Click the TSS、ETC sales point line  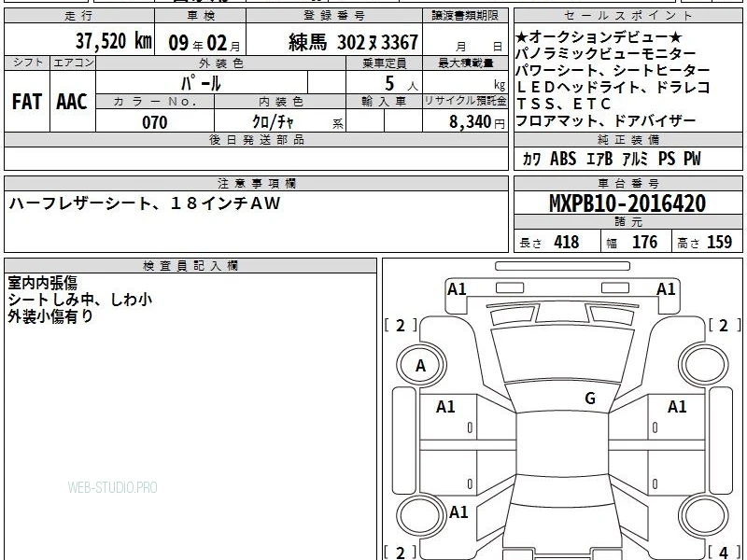tap(564, 104)
